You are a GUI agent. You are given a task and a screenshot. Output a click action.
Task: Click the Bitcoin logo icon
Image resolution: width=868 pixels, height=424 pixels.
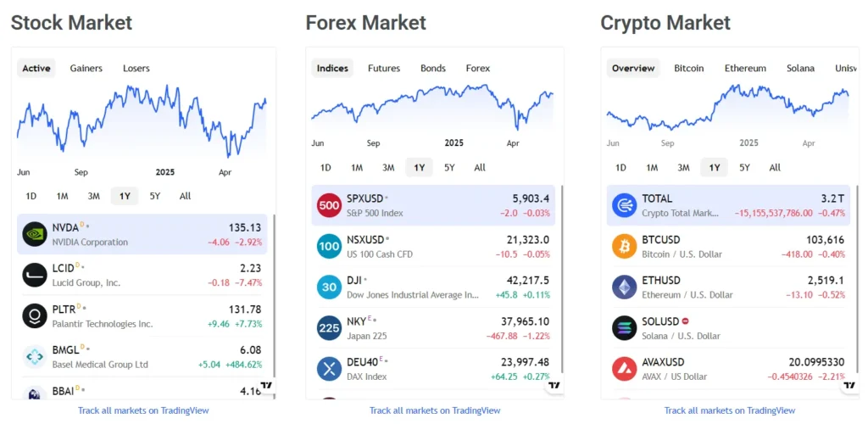624,246
